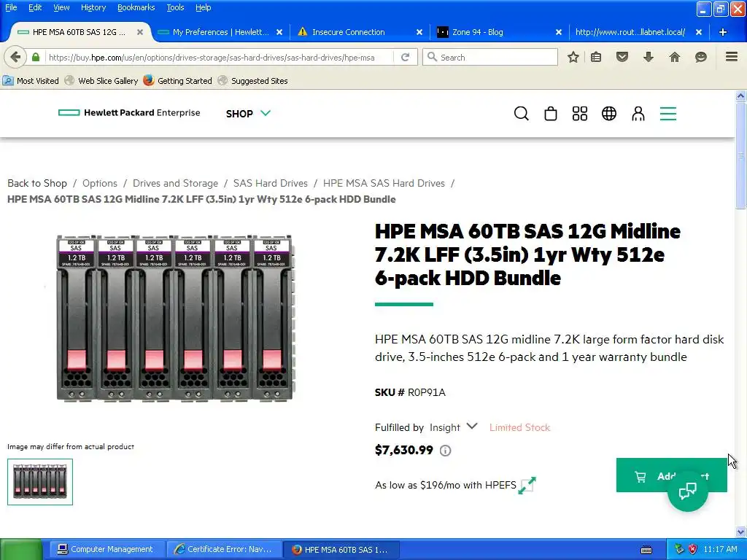Open the Bookmarks menu

[x=136, y=7]
